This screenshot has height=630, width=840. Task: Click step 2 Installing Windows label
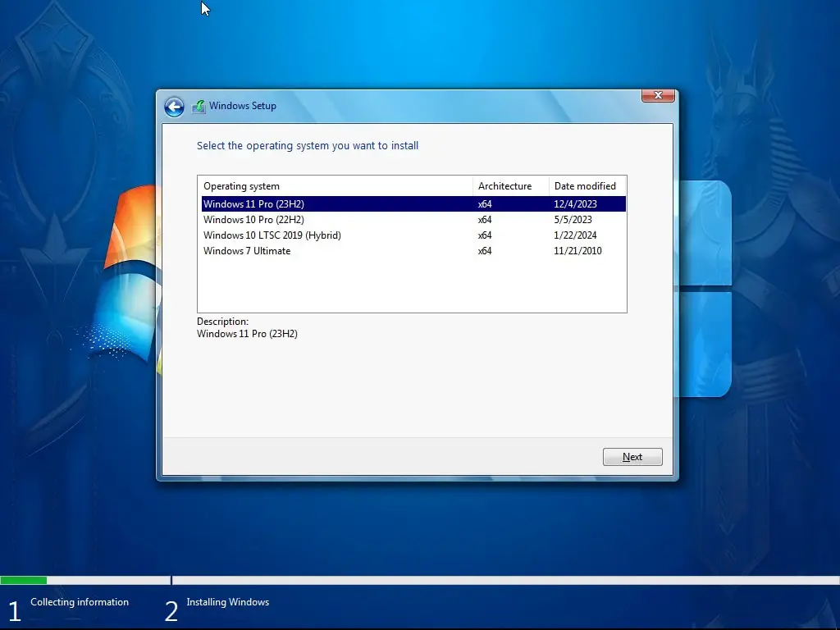pos(227,602)
